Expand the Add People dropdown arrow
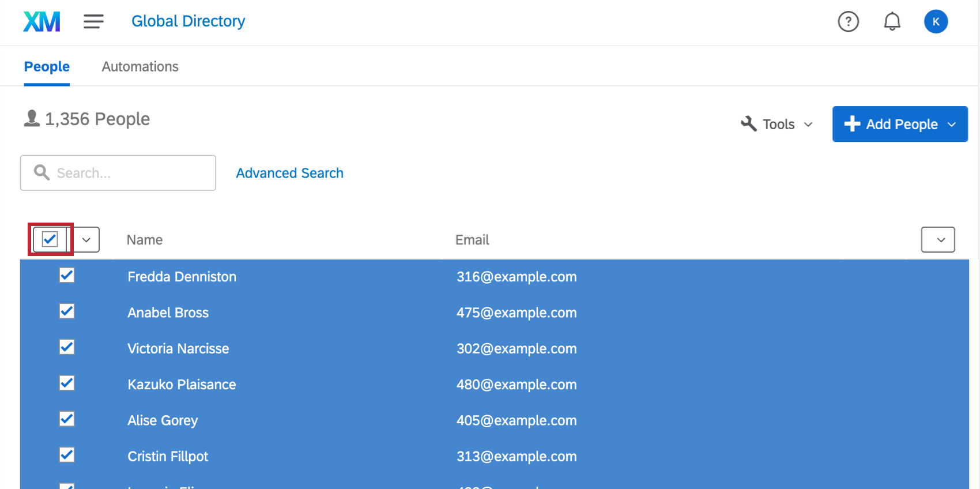The width and height of the screenshot is (980, 489). click(952, 125)
